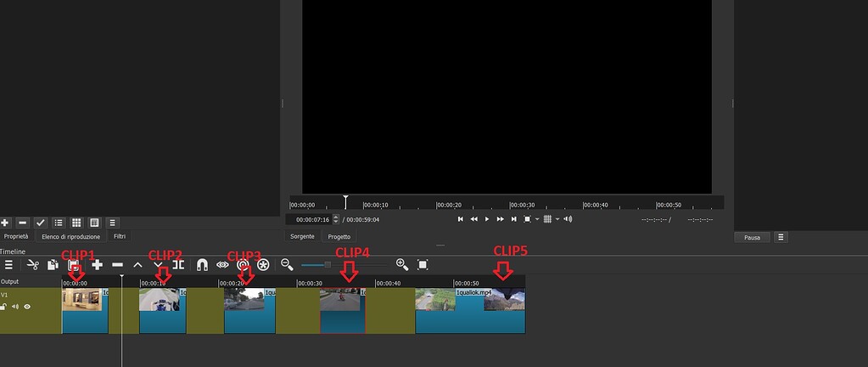Screen dimensions: 868x367
Task: Mute the V1 track audio
Action: click(15, 307)
